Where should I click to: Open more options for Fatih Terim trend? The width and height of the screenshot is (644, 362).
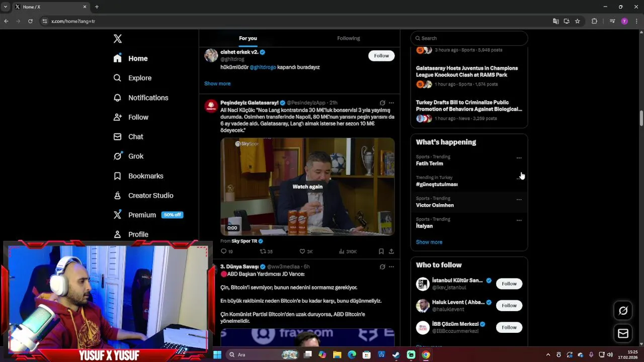(519, 158)
